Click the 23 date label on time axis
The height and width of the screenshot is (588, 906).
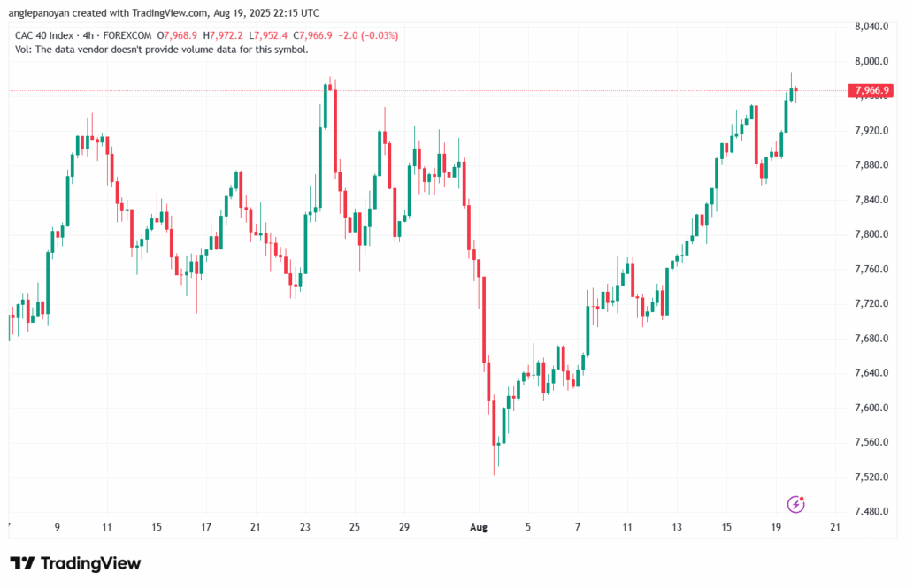click(x=305, y=527)
